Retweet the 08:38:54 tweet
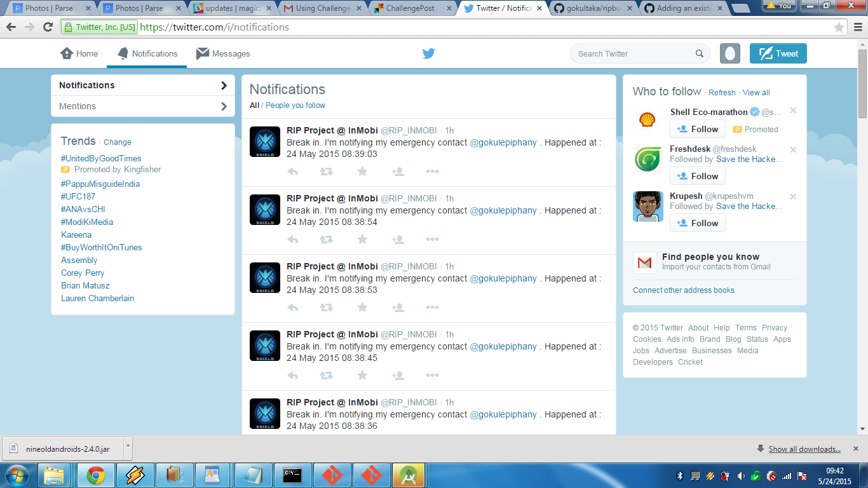 326,240
